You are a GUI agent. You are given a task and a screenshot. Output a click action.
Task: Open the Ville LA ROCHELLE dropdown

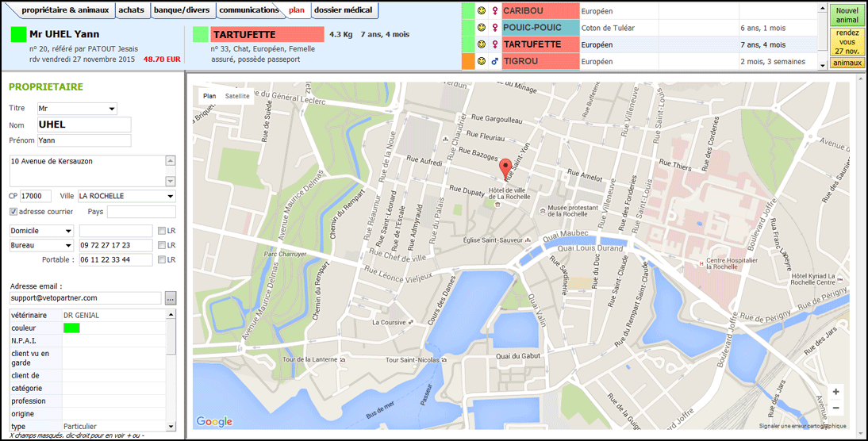tap(170, 196)
